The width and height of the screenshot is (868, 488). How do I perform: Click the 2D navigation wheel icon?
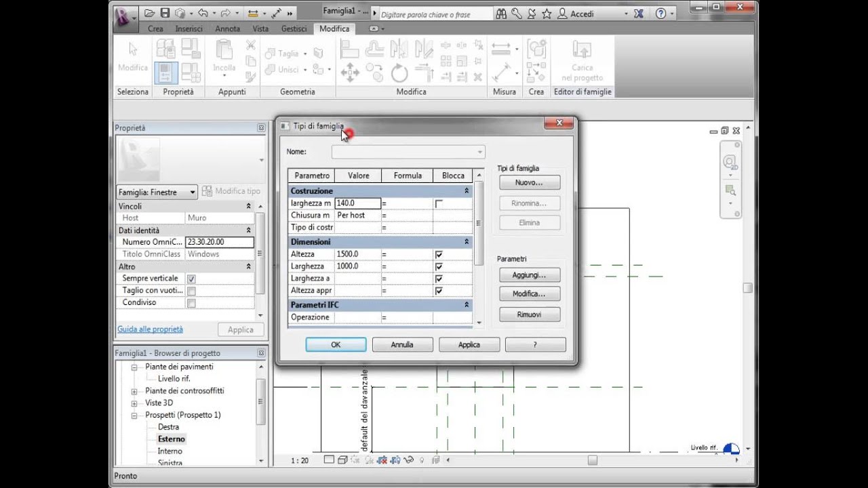pos(730,163)
